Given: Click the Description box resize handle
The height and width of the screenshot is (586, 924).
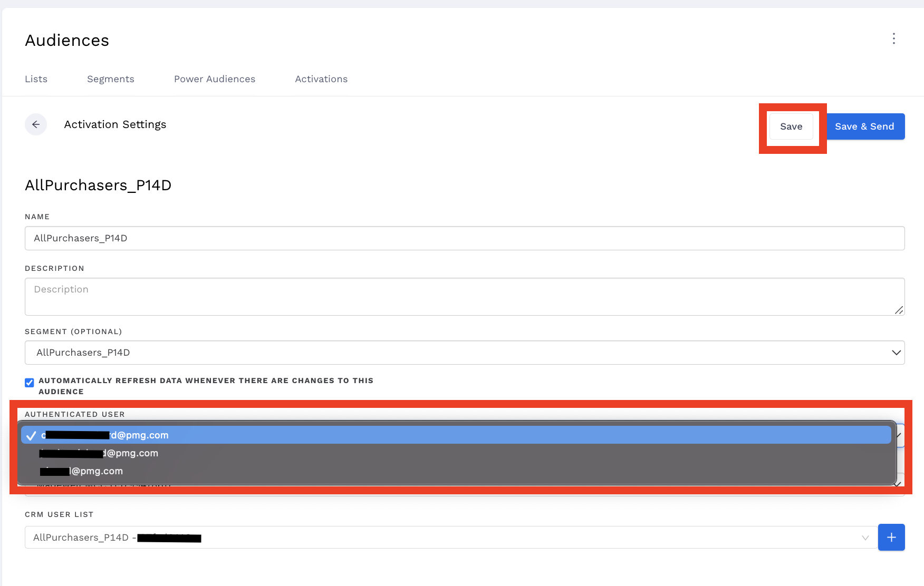Looking at the screenshot, I should point(899,310).
